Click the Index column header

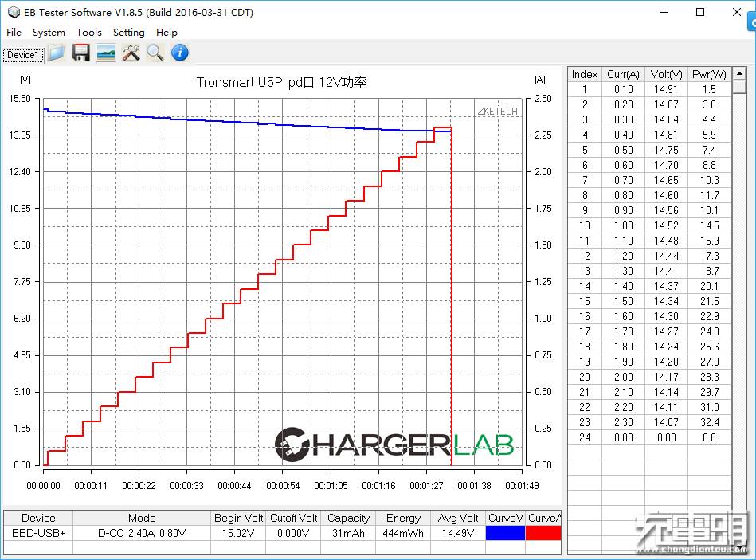coord(585,74)
